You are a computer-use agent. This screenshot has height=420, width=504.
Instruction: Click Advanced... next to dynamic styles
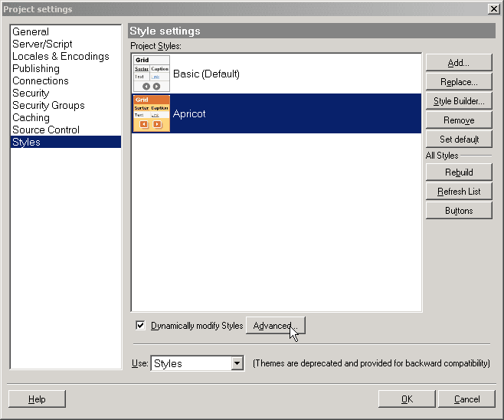pos(275,326)
